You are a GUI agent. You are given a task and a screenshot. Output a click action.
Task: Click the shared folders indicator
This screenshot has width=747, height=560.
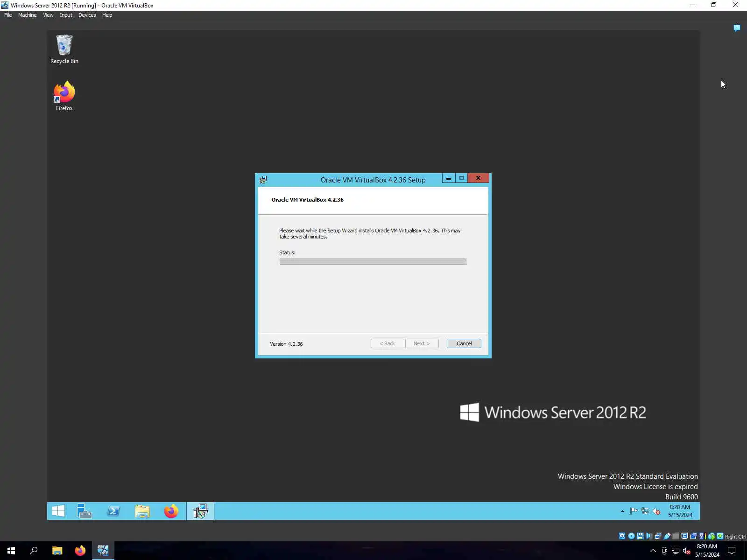coord(676,536)
